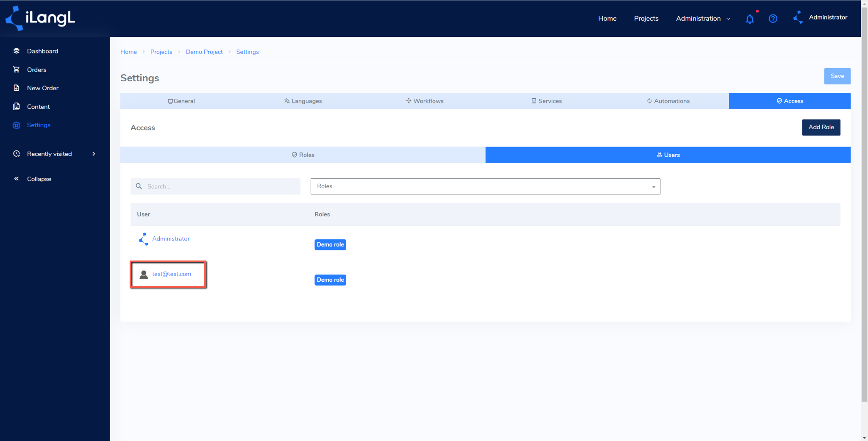
Task: Select the Access tab
Action: (790, 101)
